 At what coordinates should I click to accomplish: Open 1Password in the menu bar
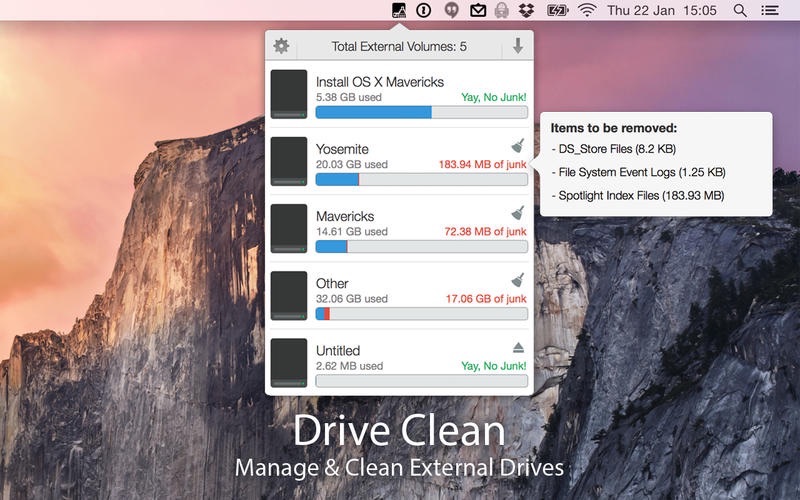pos(423,10)
